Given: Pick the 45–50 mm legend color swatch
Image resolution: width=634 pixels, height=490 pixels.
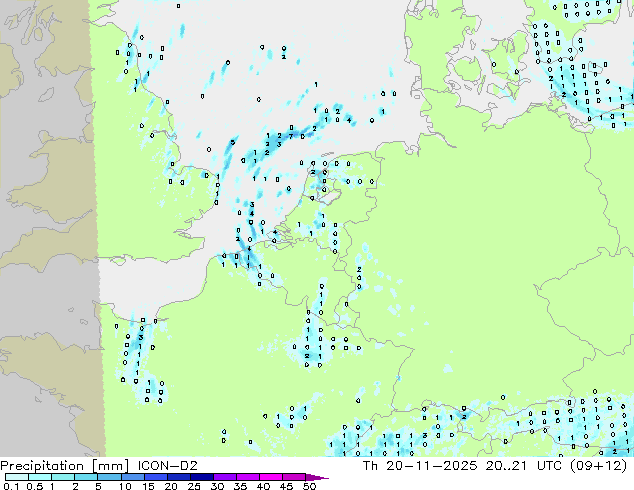Looking at the screenshot, I should coord(294,477).
